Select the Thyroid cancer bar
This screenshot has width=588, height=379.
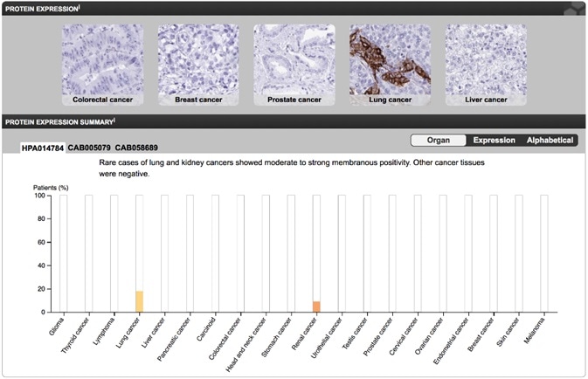coord(88,253)
